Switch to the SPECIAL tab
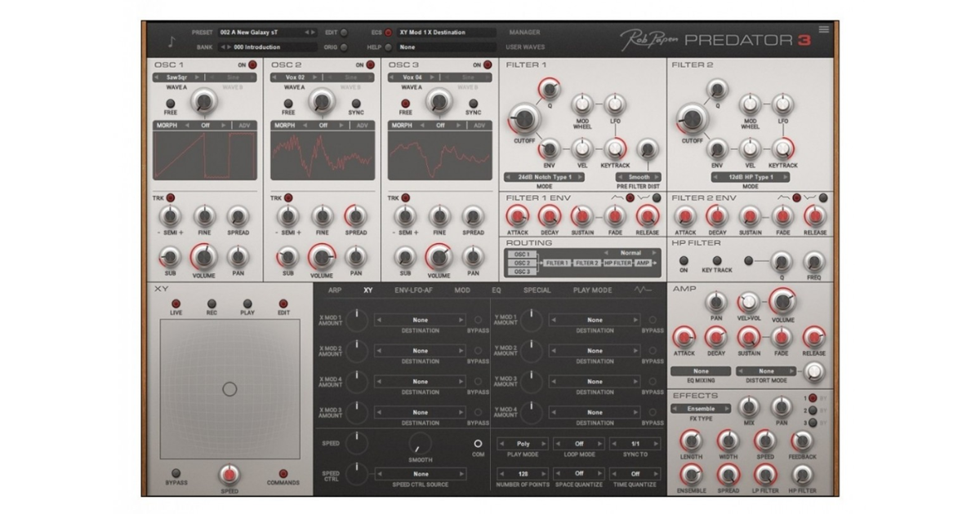This screenshot has width=980, height=514. [x=537, y=290]
